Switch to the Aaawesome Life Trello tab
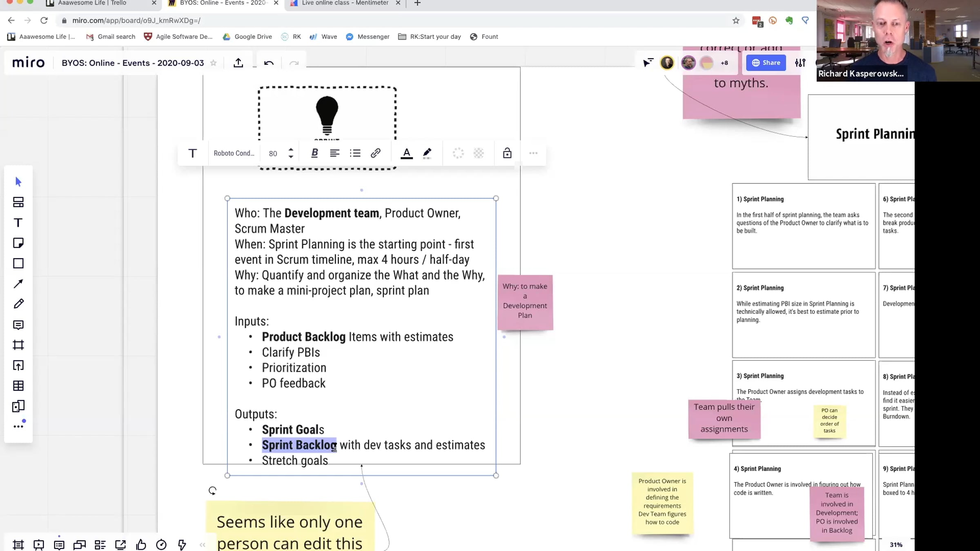The image size is (980, 551). (x=92, y=3)
